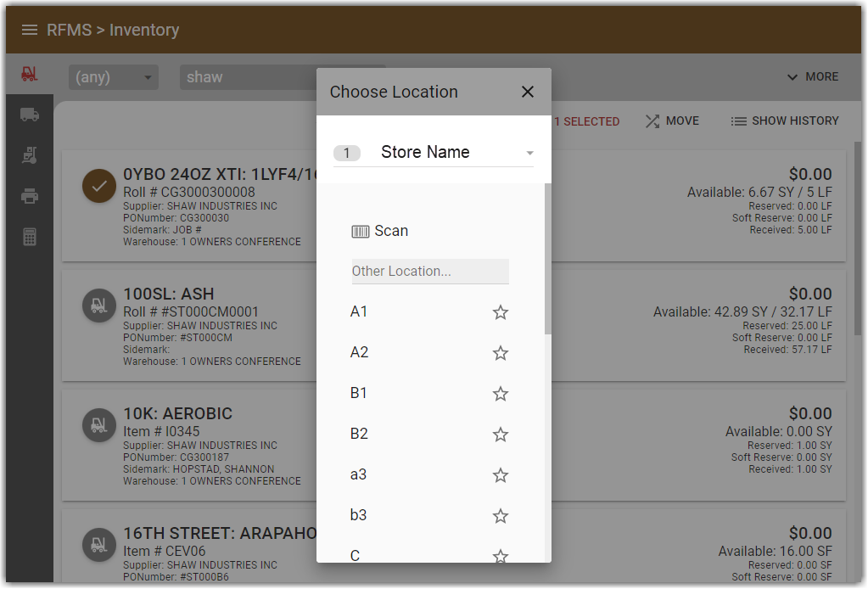Expand the (any) filter dropdown
This screenshot has height=589, width=868.
coord(113,76)
